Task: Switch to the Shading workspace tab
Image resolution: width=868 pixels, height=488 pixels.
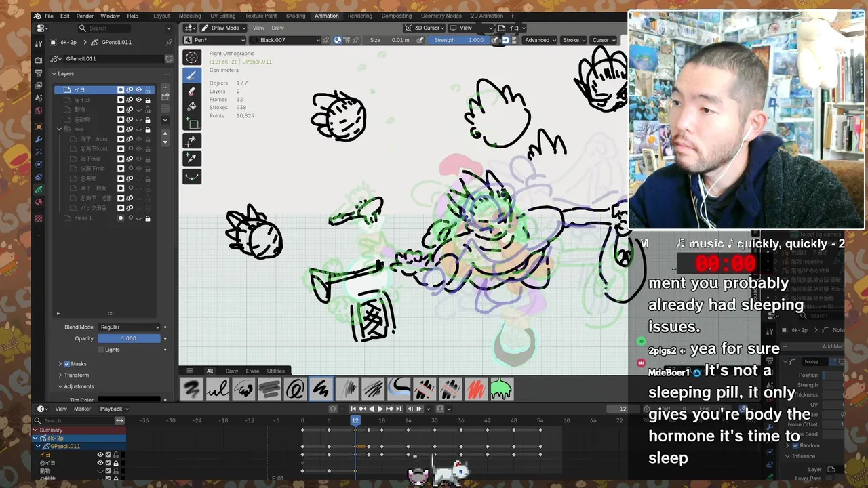Action: [x=296, y=16]
